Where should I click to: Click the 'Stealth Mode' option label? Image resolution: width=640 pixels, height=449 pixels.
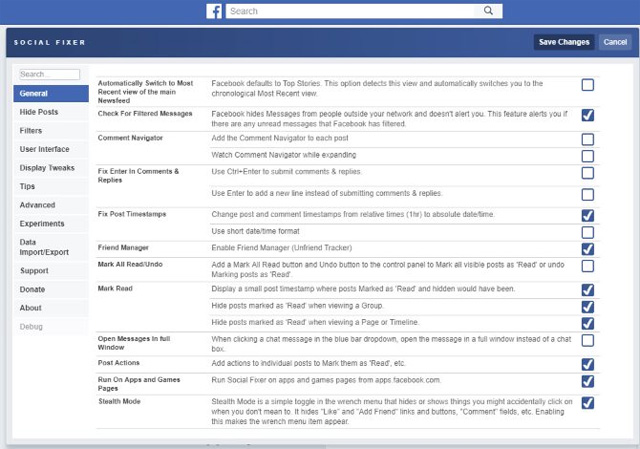tap(119, 401)
